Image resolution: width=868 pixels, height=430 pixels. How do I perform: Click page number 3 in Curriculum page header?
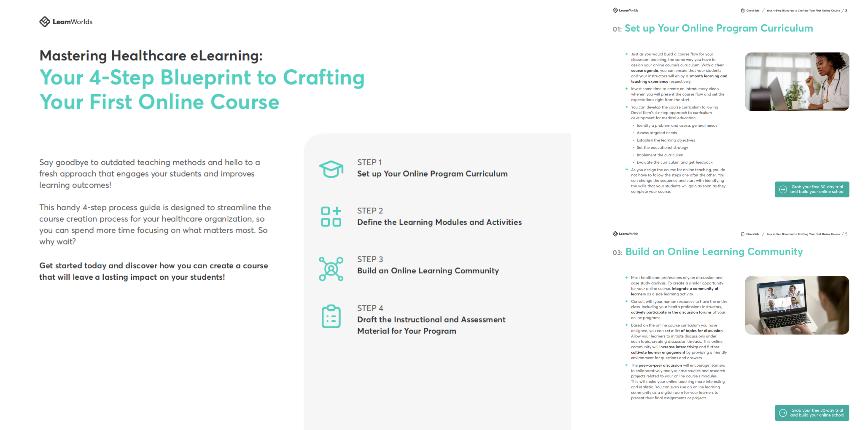[x=846, y=10]
